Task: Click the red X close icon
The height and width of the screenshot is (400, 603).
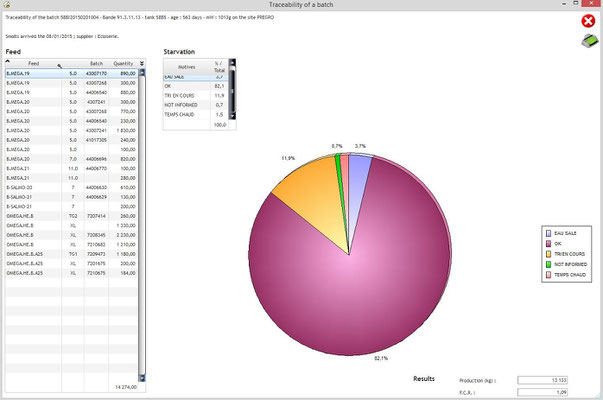Action: (x=588, y=21)
